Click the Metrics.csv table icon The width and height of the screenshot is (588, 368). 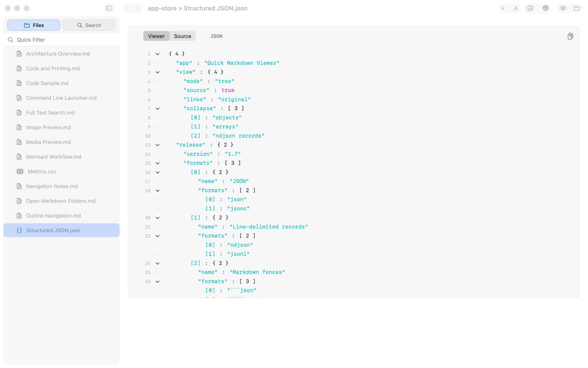[x=20, y=172]
